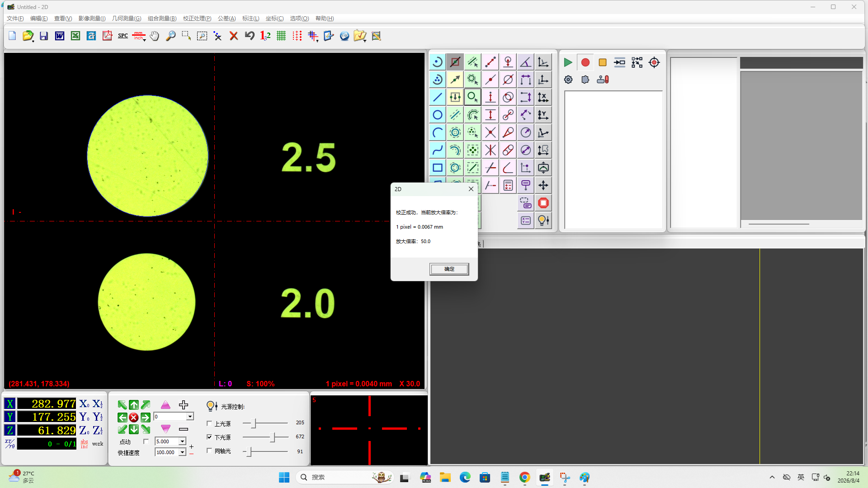Enable the 点动 jog checkbox

pyautogui.click(x=146, y=441)
